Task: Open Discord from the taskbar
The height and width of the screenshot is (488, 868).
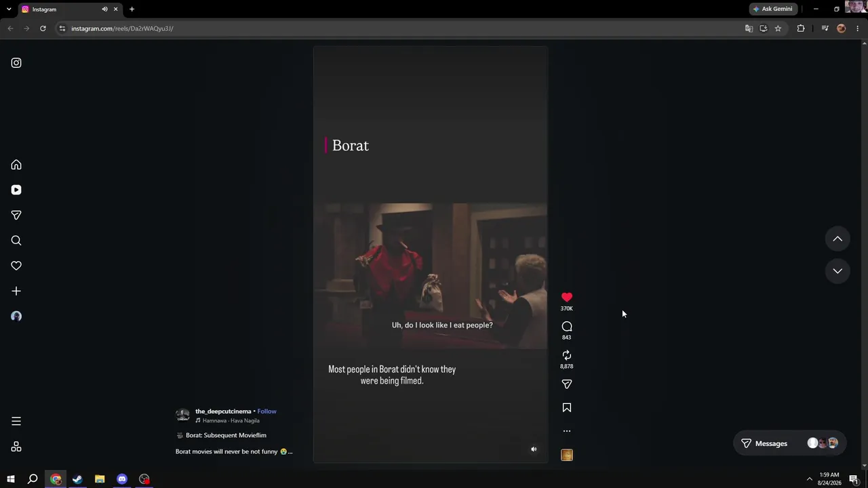Action: pos(122,479)
